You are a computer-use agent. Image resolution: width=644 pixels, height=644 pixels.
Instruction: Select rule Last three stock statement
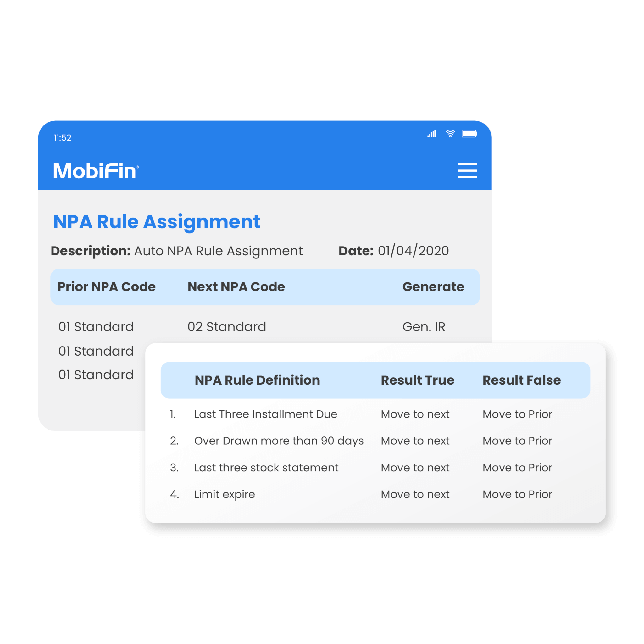pos(266,468)
